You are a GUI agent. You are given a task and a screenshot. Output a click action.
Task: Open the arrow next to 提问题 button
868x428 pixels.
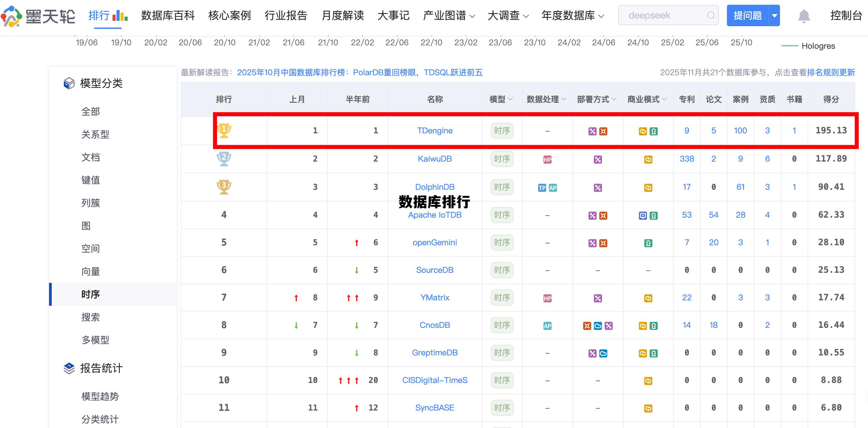pyautogui.click(x=774, y=15)
